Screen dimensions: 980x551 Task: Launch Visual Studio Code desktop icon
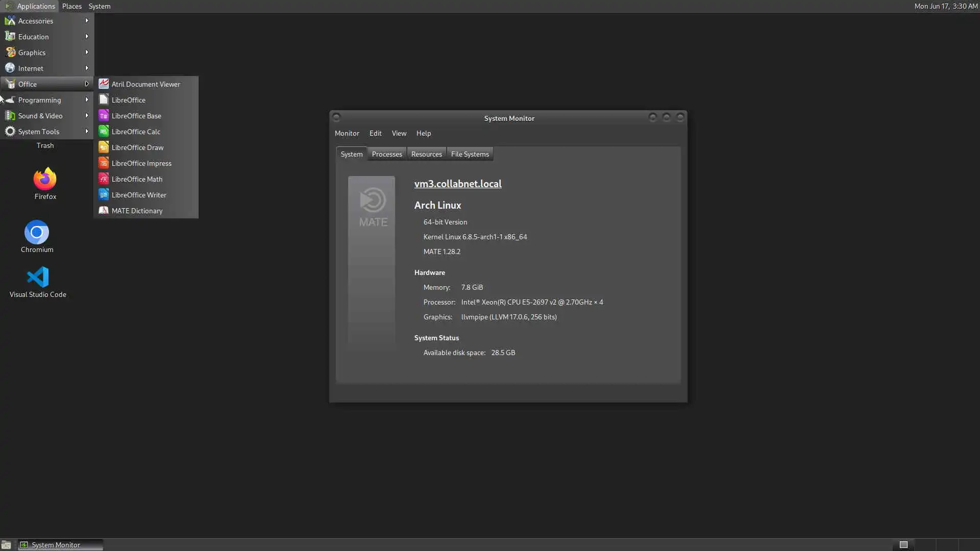tap(38, 278)
